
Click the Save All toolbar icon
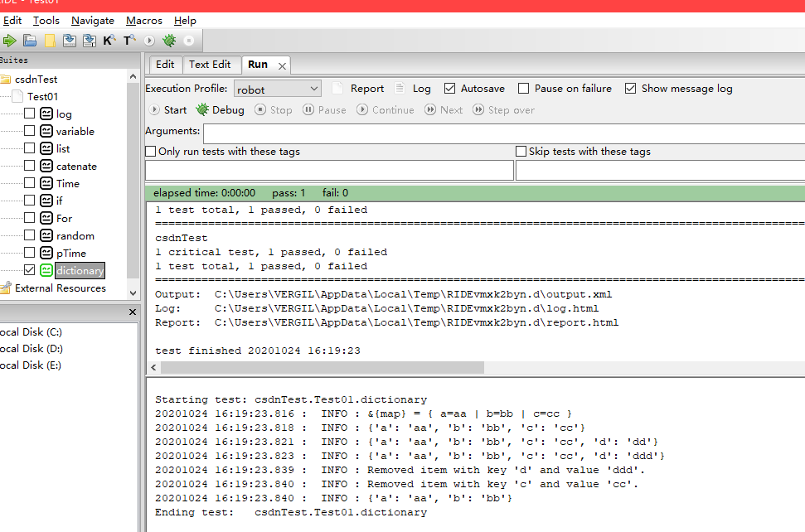point(90,41)
